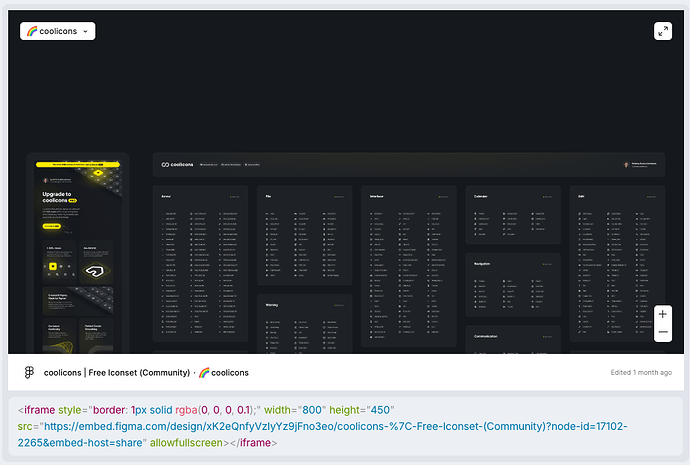Select the File icon category card
The height and width of the screenshot is (465, 690).
point(305,235)
